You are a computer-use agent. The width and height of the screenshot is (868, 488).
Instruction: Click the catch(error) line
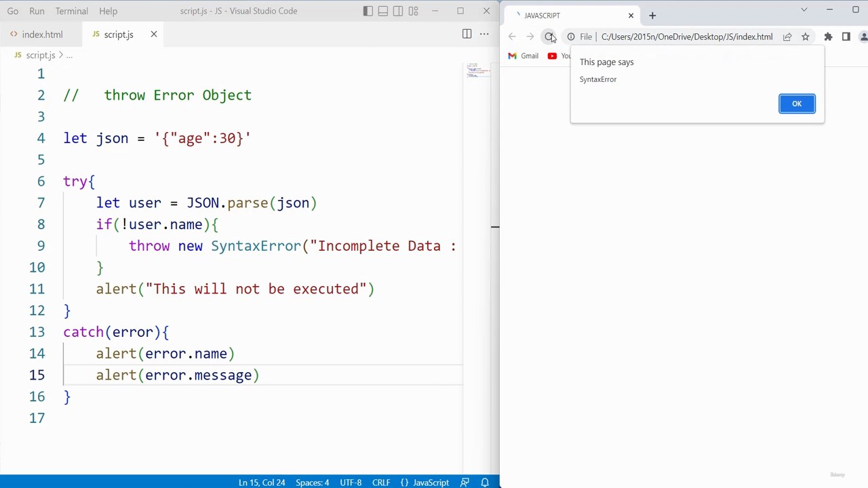point(116,332)
